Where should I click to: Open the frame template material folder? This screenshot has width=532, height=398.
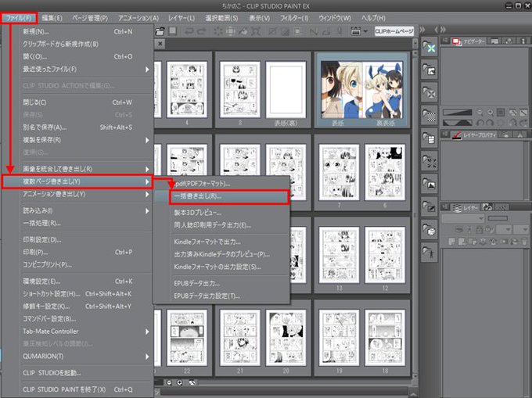click(x=430, y=138)
